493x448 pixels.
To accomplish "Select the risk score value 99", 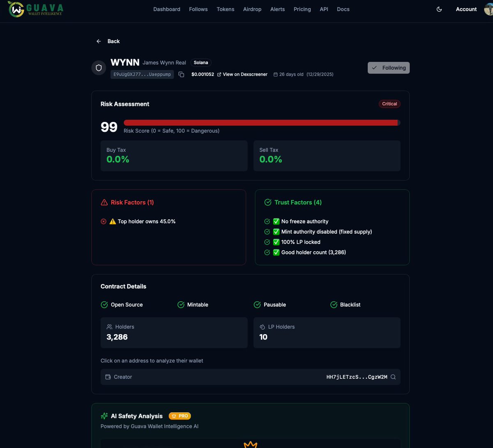I will 109,127.
